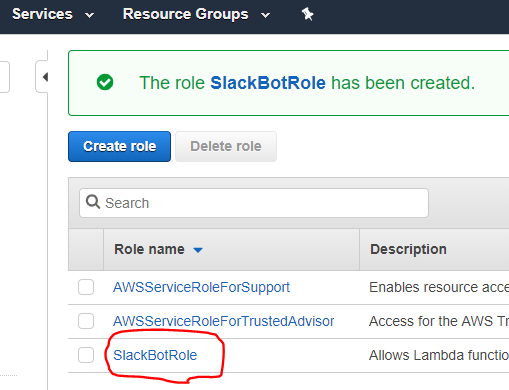The height and width of the screenshot is (390, 509).
Task: Expand the Resource Groups dropdown chevron
Action: click(265, 15)
